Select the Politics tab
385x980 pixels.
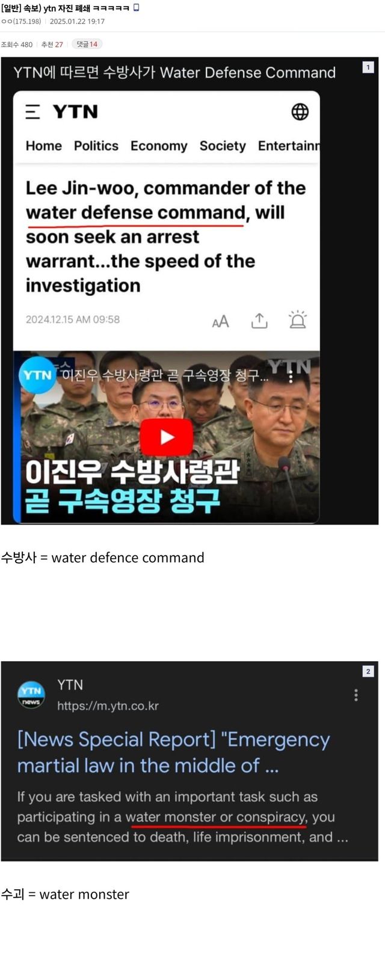[x=96, y=146]
